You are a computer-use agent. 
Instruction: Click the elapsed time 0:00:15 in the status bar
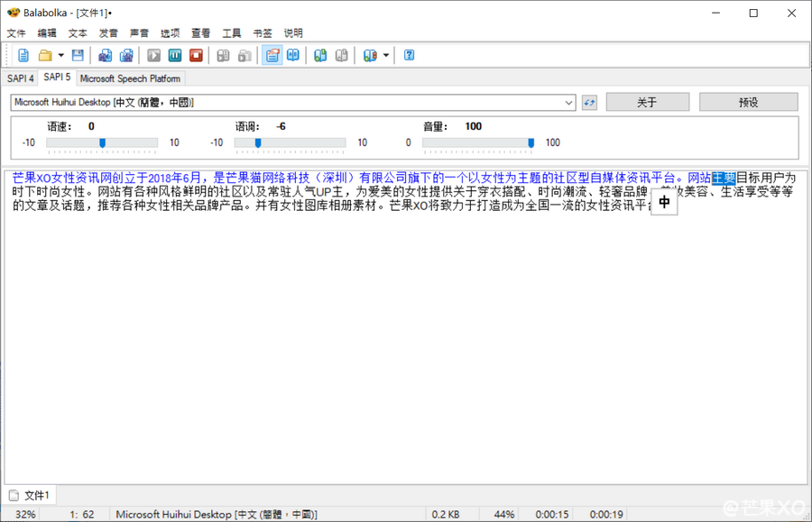(552, 514)
